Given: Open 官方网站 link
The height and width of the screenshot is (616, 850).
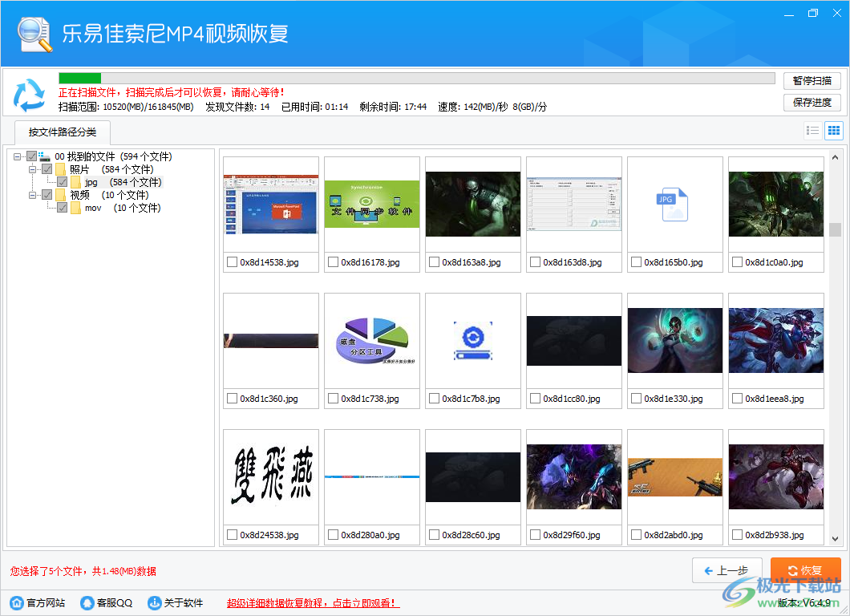Looking at the screenshot, I should tap(46, 603).
